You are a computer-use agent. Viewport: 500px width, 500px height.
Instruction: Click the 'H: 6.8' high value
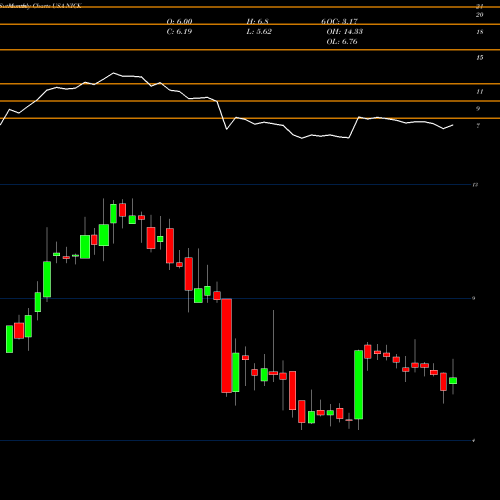click(x=257, y=22)
